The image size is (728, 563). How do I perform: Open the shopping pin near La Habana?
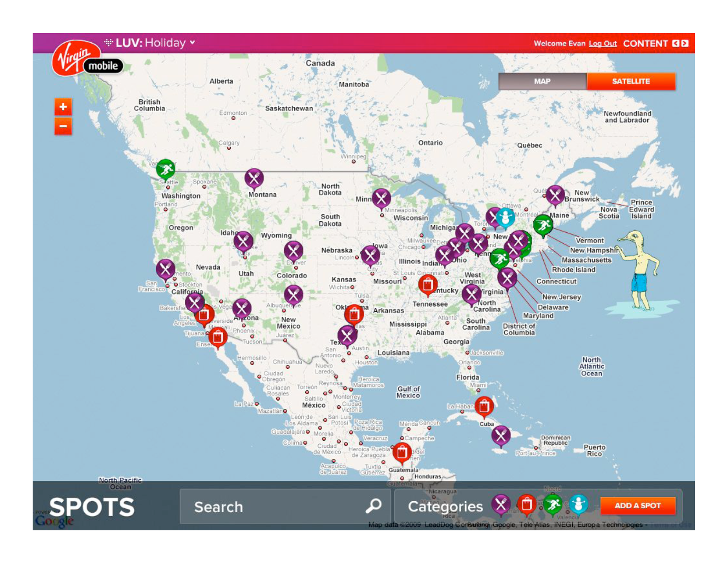tap(484, 406)
